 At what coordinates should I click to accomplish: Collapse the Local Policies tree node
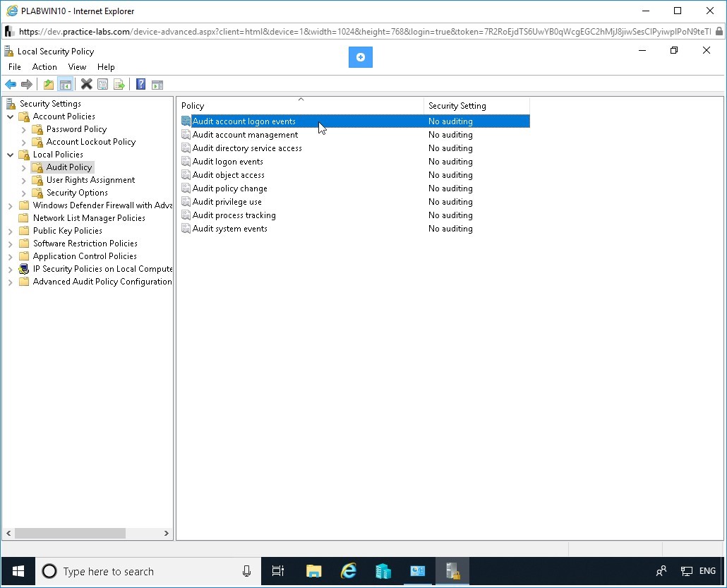tap(10, 155)
